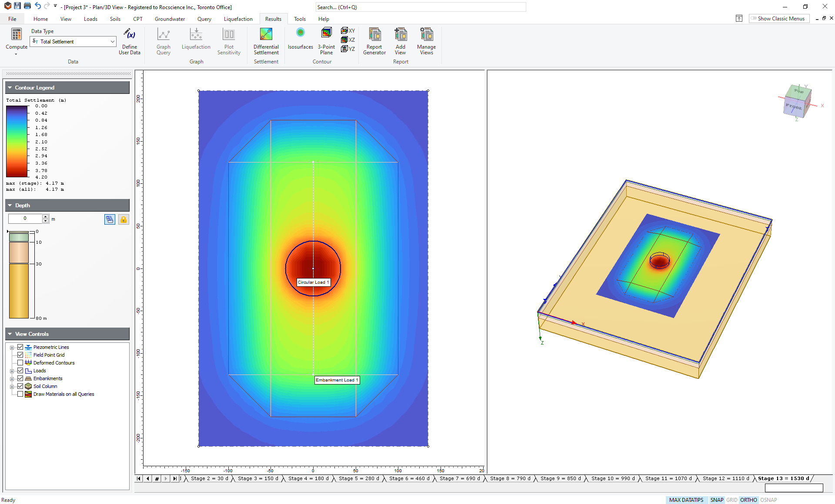This screenshot has width=835, height=504.
Task: Uncheck the Field Point Grid checkbox
Action: click(x=20, y=355)
